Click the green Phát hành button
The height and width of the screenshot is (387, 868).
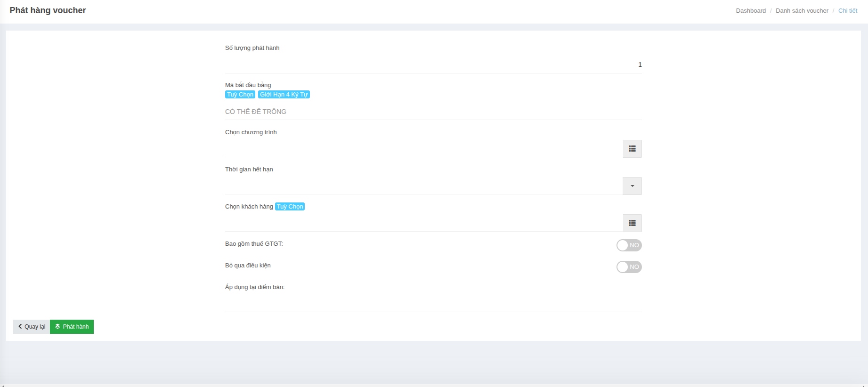[x=72, y=327]
